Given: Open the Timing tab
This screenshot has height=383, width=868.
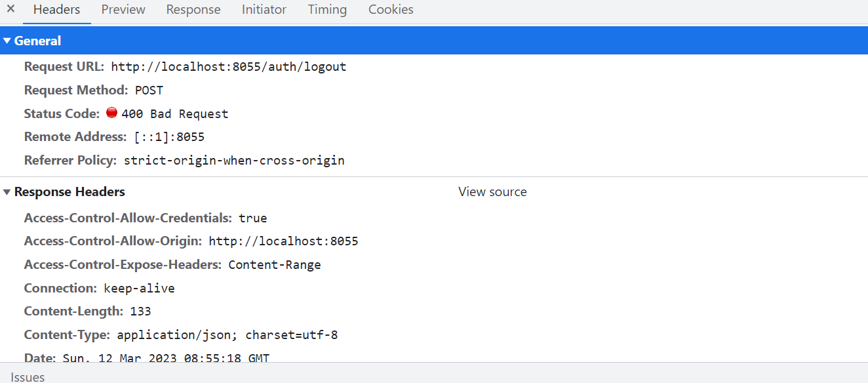Looking at the screenshot, I should point(327,9).
